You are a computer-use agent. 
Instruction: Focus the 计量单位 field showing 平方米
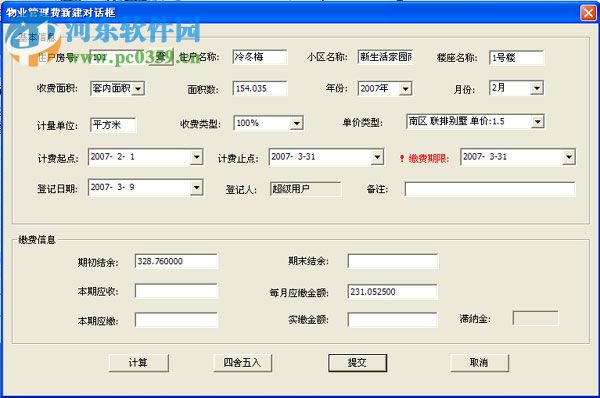(113, 125)
